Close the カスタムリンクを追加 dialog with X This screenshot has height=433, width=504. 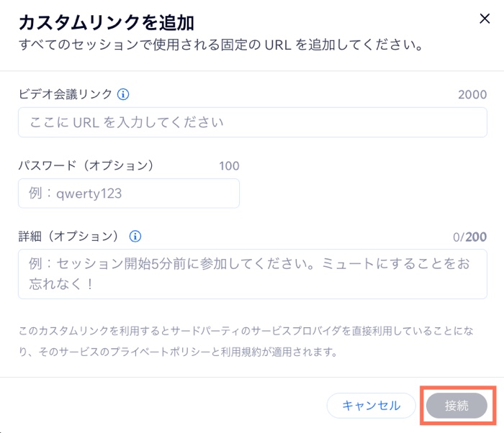[x=485, y=19]
